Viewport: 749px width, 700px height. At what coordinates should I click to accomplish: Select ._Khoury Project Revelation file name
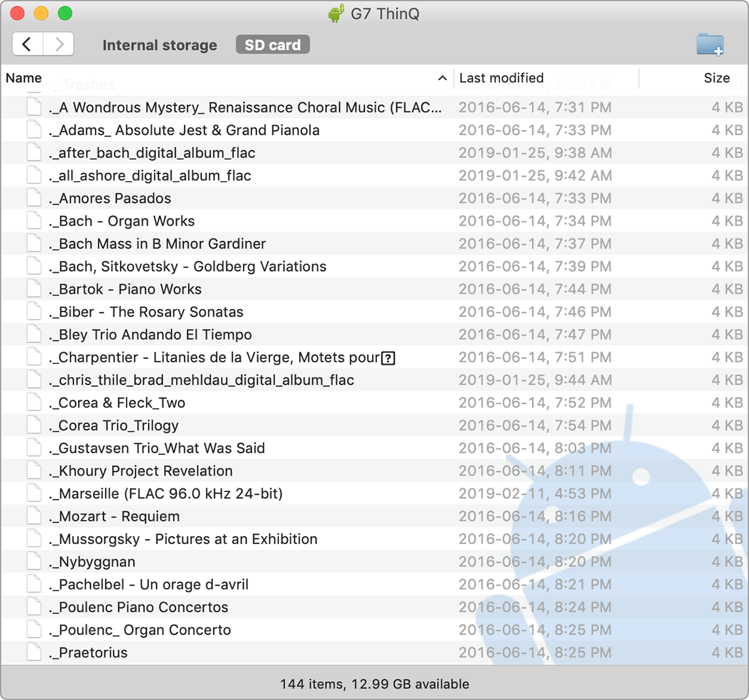(140, 471)
